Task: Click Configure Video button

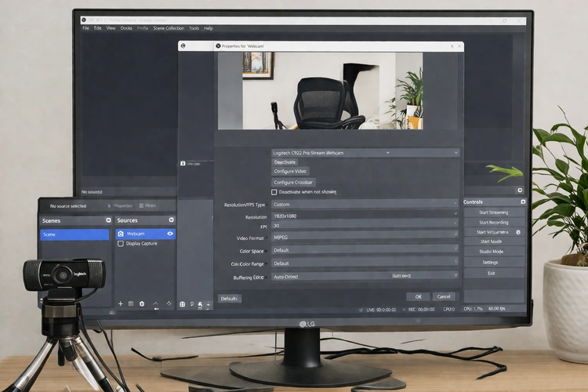Action: tap(290, 171)
